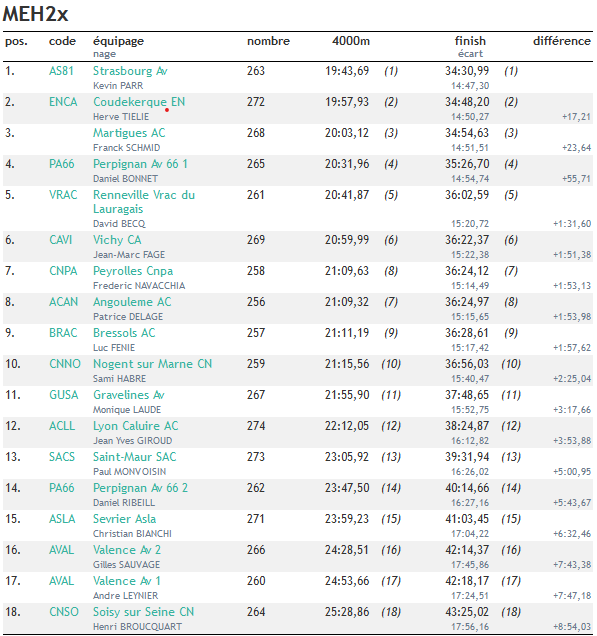Click the Valence Av 2 link
This screenshot has width=597, height=636.
tap(127, 550)
